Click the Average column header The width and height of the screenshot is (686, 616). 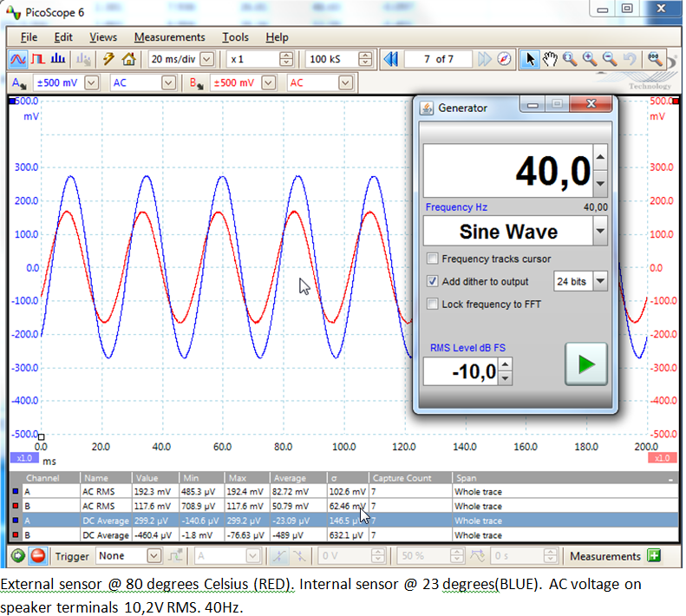[298, 478]
